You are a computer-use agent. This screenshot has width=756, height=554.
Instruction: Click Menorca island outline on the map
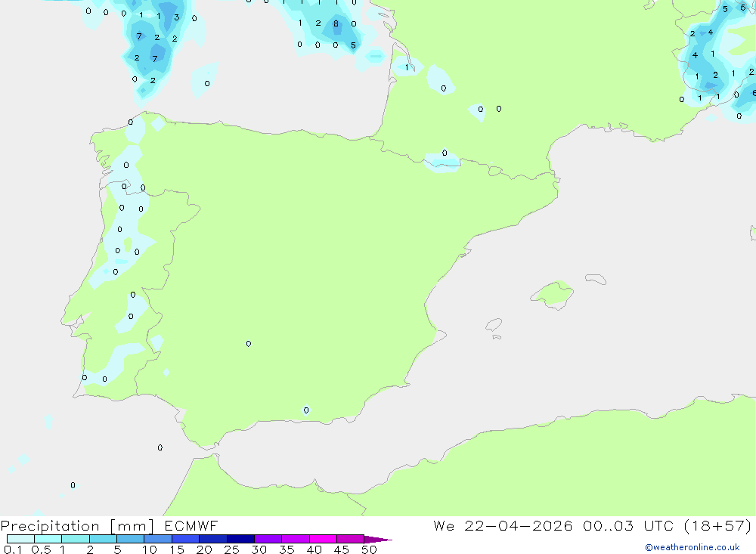[596, 279]
